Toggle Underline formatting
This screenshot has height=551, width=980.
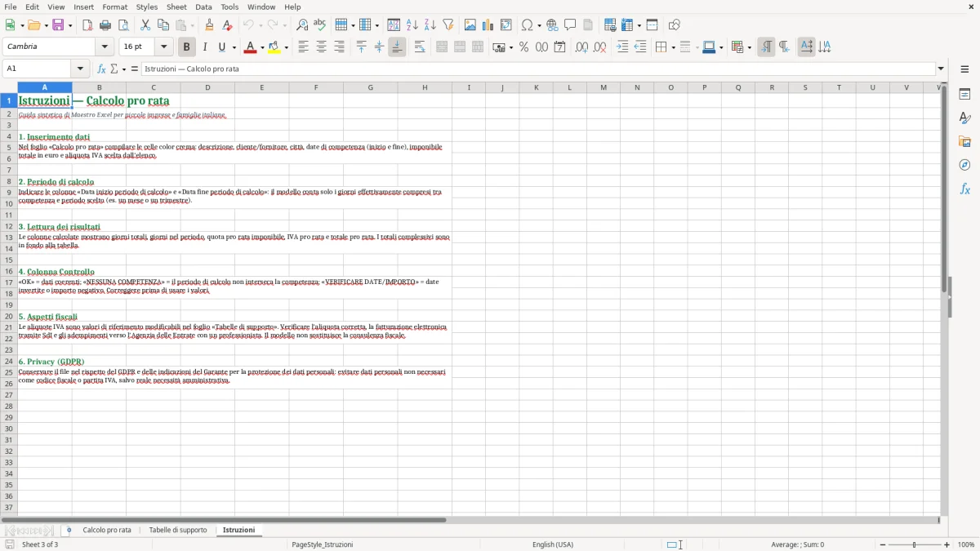tap(222, 47)
